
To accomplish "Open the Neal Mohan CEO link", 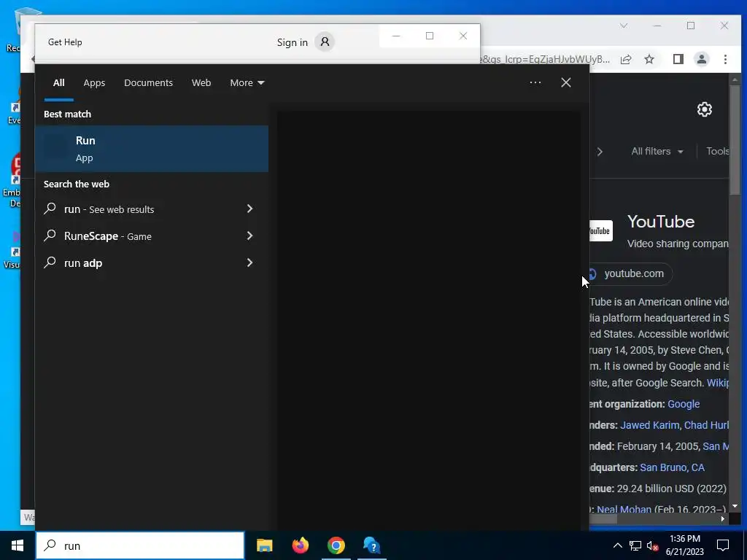I will [x=624, y=510].
